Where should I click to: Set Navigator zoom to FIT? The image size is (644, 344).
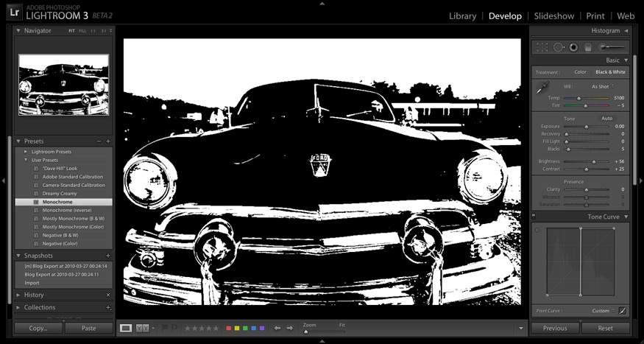[72, 31]
